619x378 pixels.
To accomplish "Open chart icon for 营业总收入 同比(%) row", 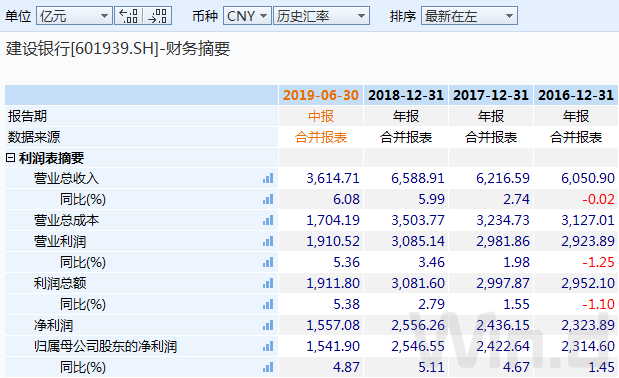I will (x=268, y=199).
